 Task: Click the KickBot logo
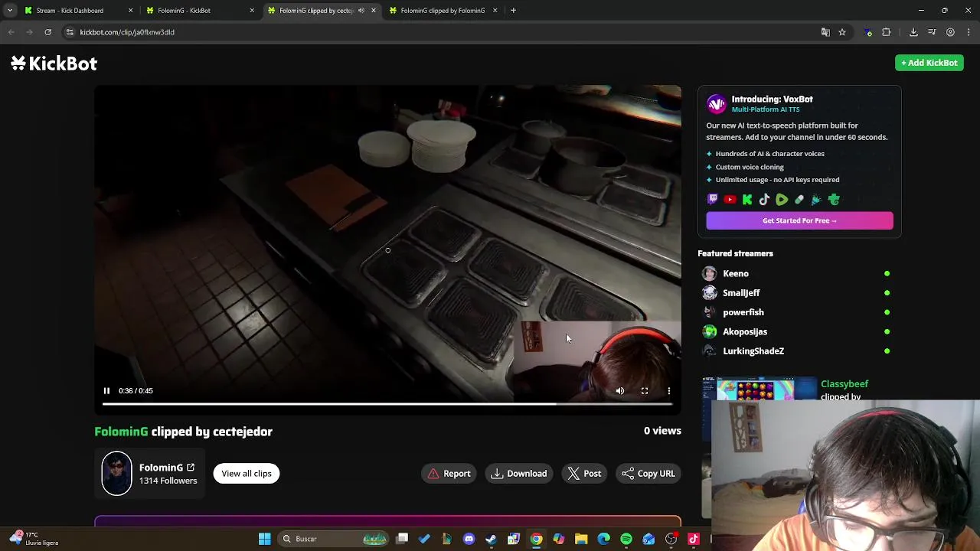54,64
